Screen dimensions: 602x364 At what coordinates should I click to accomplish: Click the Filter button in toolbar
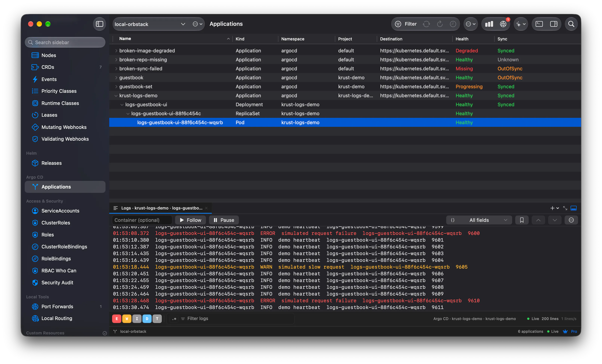406,24
